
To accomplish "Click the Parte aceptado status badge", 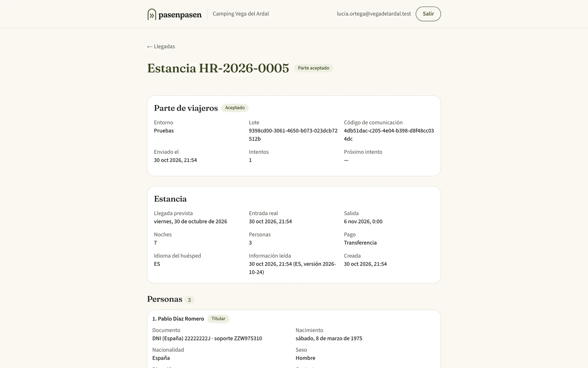I will click(313, 68).
